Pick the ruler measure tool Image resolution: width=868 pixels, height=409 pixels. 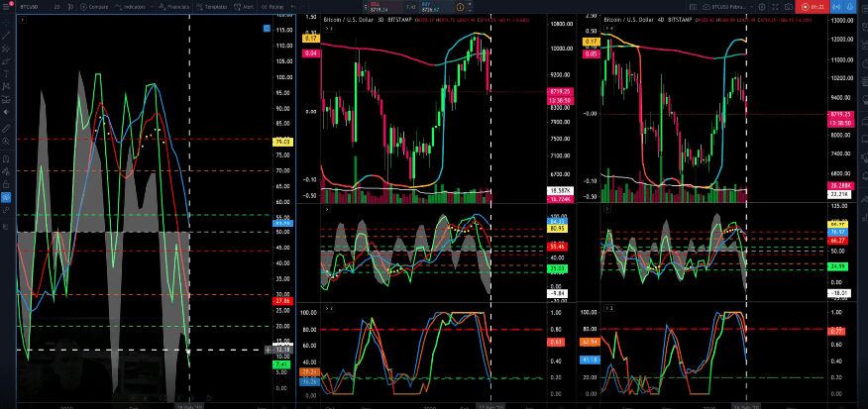click(x=7, y=128)
